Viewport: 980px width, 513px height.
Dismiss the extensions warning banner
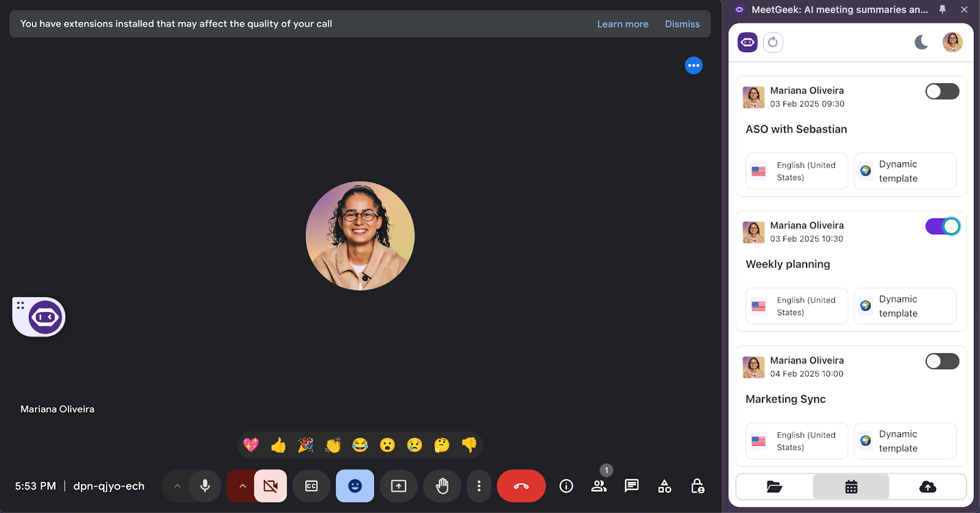[682, 24]
